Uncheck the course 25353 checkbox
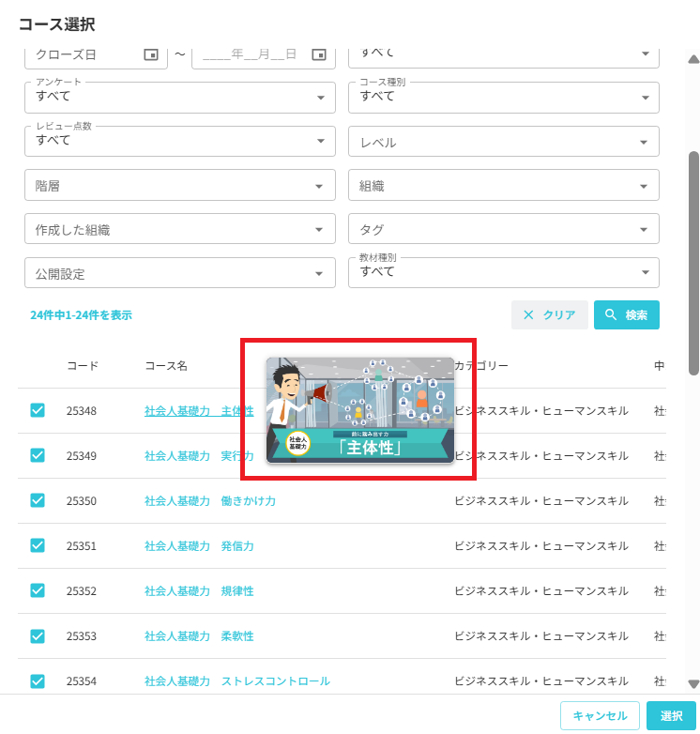 tap(38, 636)
